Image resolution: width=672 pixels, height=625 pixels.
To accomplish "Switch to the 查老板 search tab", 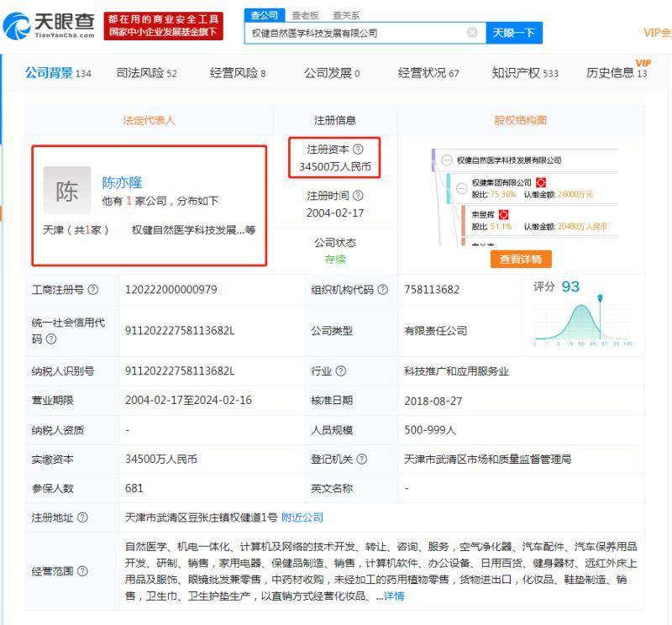I will pos(305,16).
